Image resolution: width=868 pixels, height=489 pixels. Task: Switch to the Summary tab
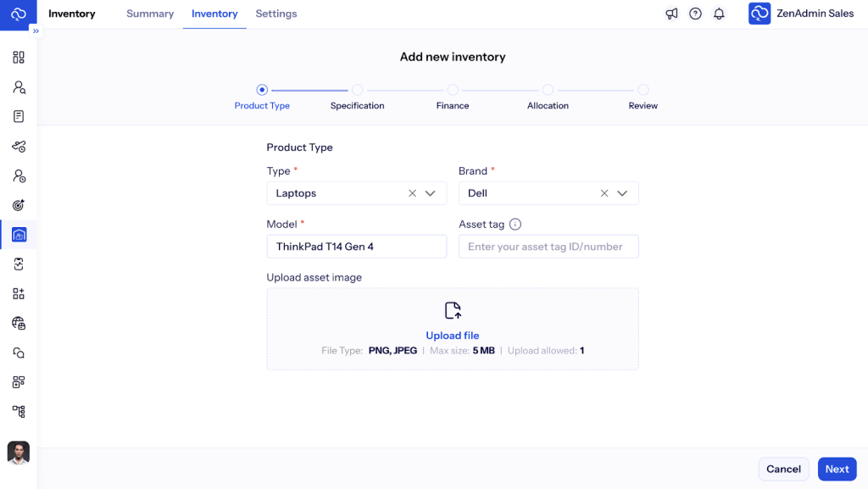click(x=150, y=14)
